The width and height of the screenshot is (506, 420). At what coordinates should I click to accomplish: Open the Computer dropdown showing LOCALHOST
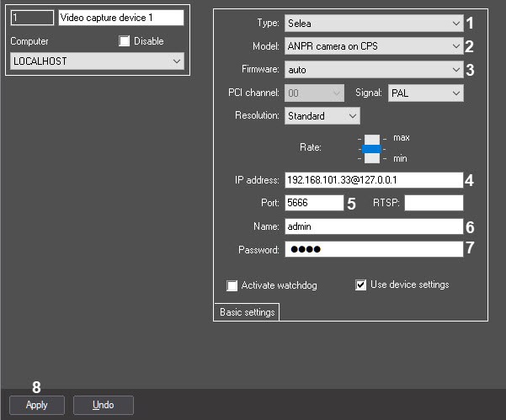(x=97, y=61)
